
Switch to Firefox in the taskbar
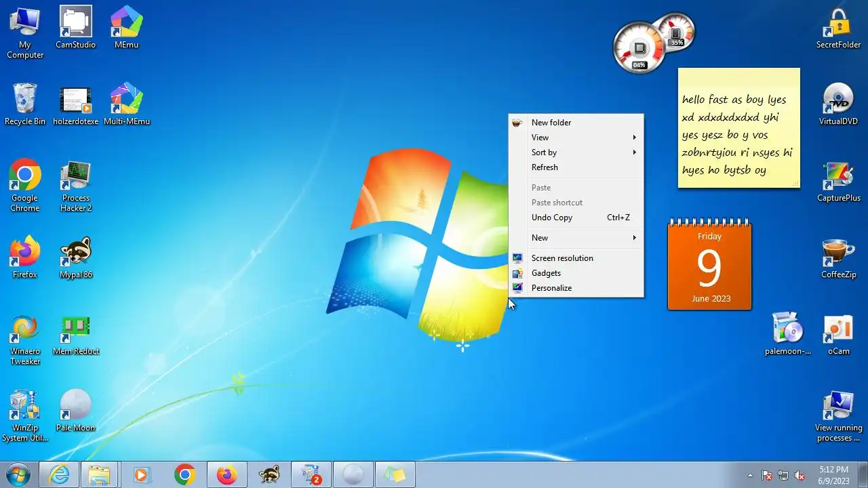(226, 475)
